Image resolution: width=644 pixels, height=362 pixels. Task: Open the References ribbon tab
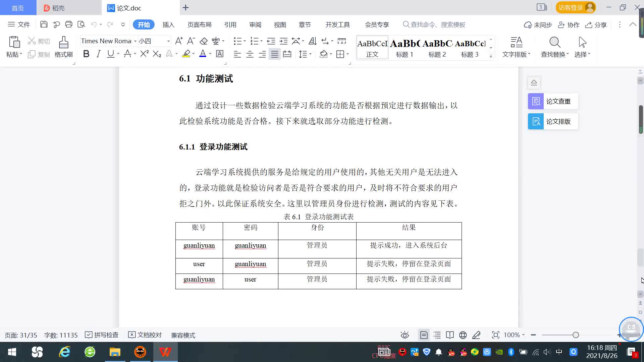230,25
